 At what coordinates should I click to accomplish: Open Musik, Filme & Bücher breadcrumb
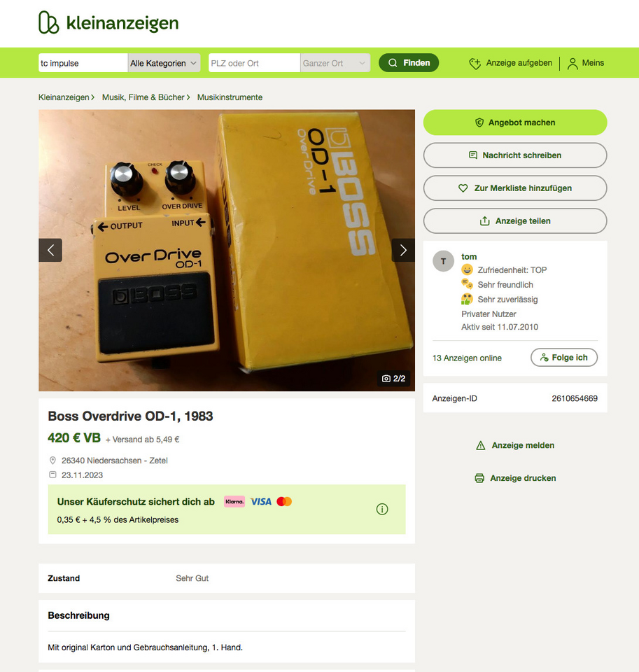143,97
